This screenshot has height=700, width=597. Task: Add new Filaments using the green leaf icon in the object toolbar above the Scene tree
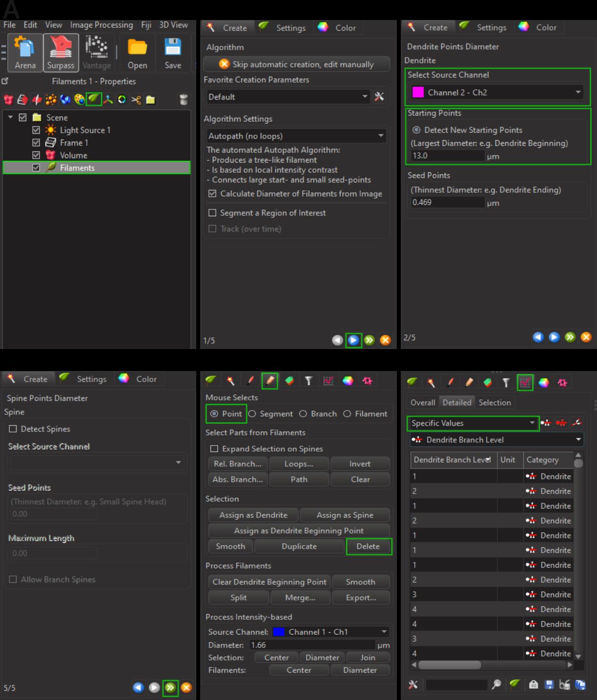pyautogui.click(x=94, y=100)
